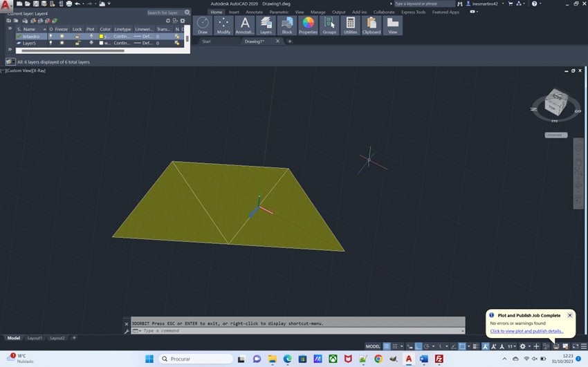Image resolution: width=588 pixels, height=367 pixels.
Task: Expand the command line recent commands dropdown
Action: coord(136,331)
